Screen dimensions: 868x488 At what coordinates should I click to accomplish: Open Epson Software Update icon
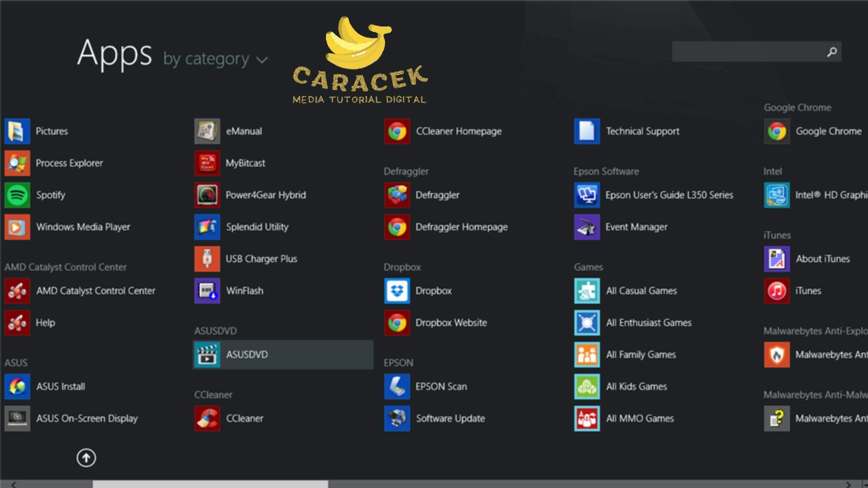coord(397,418)
